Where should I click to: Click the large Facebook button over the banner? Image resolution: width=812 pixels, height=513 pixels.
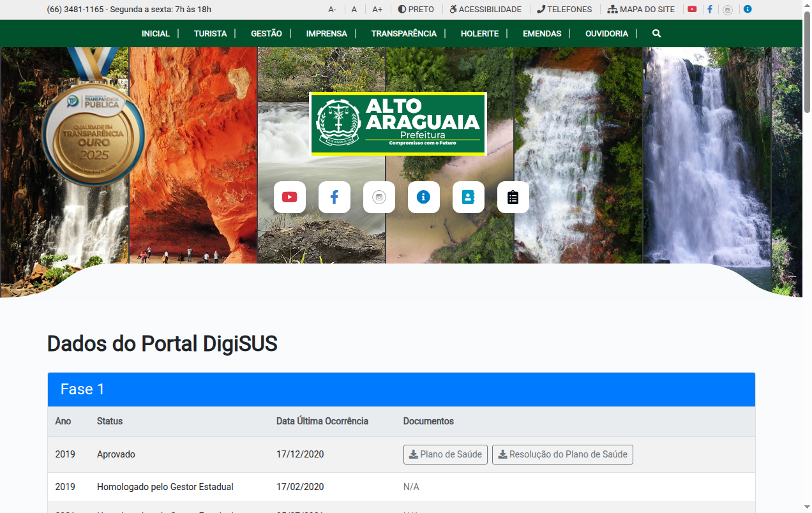335,197
